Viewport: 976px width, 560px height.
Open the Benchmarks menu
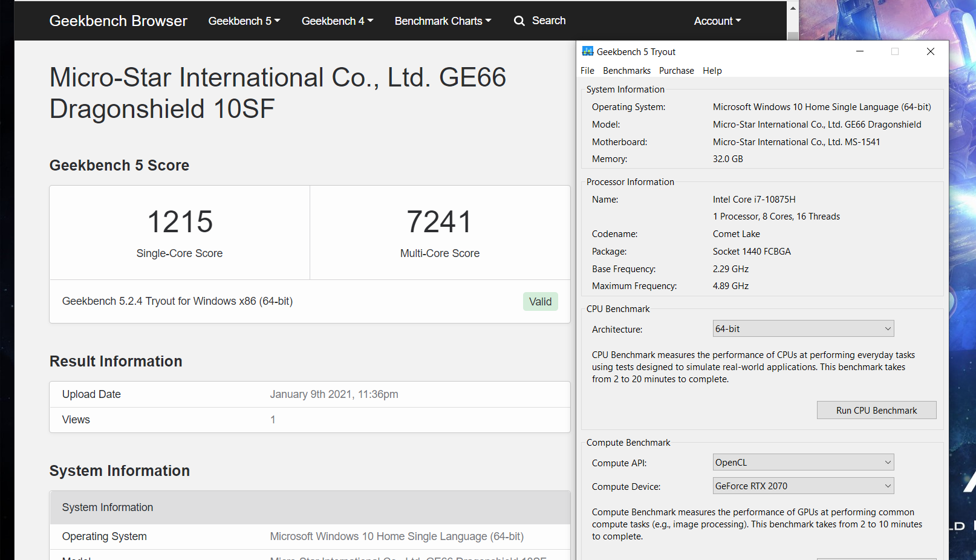[x=626, y=71]
